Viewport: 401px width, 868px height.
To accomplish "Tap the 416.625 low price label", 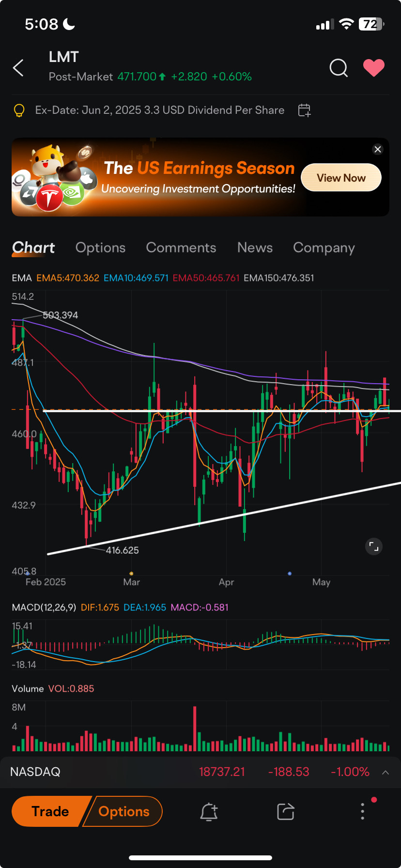I will pos(122,550).
